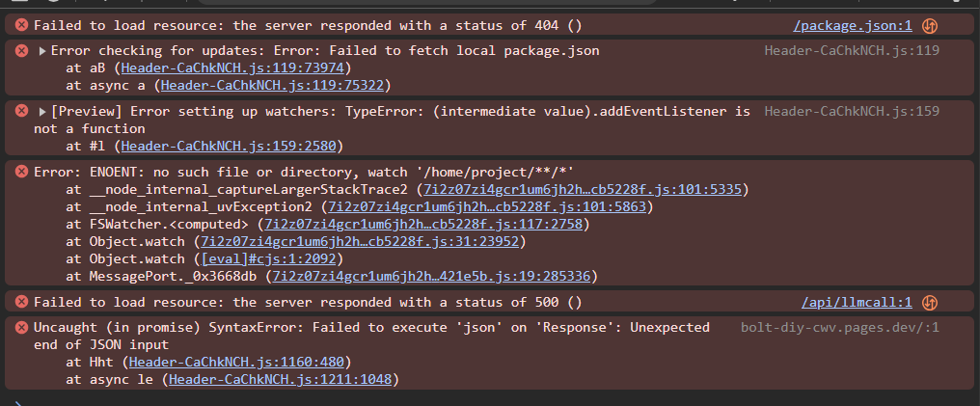980x406 pixels.
Task: Expand the 'Error checking for updates' entry
Action: coord(42,51)
